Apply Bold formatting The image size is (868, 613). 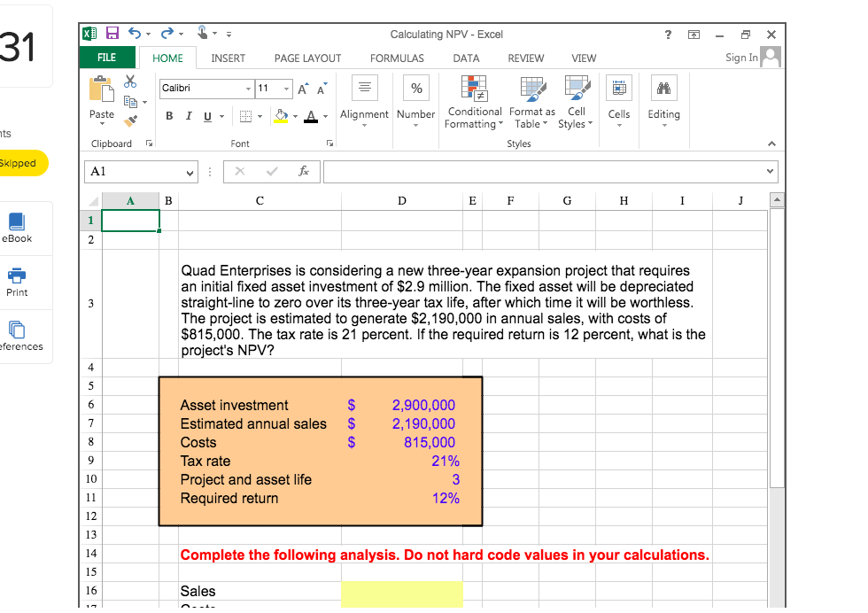(168, 115)
